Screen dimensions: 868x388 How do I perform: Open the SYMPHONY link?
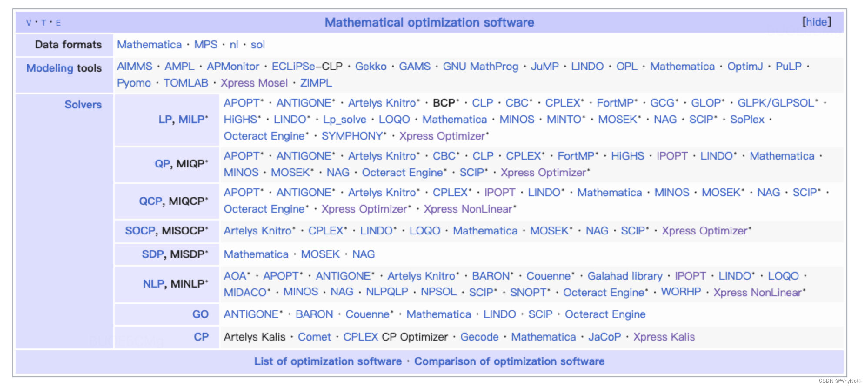coord(352,136)
